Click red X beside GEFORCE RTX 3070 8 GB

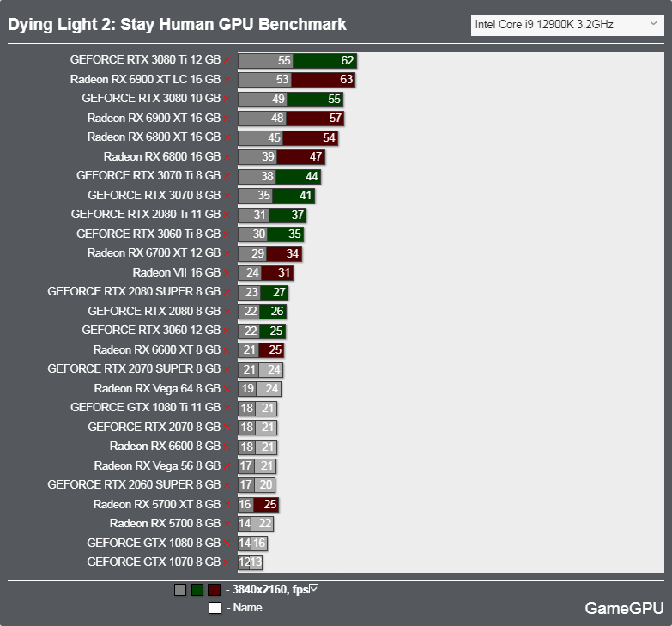coord(227,196)
